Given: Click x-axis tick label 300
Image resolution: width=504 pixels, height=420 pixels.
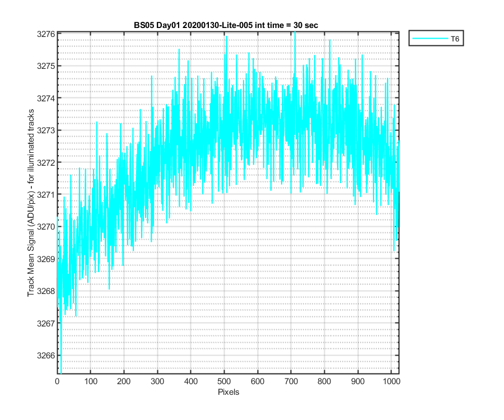Looking at the screenshot, I should [x=157, y=381].
